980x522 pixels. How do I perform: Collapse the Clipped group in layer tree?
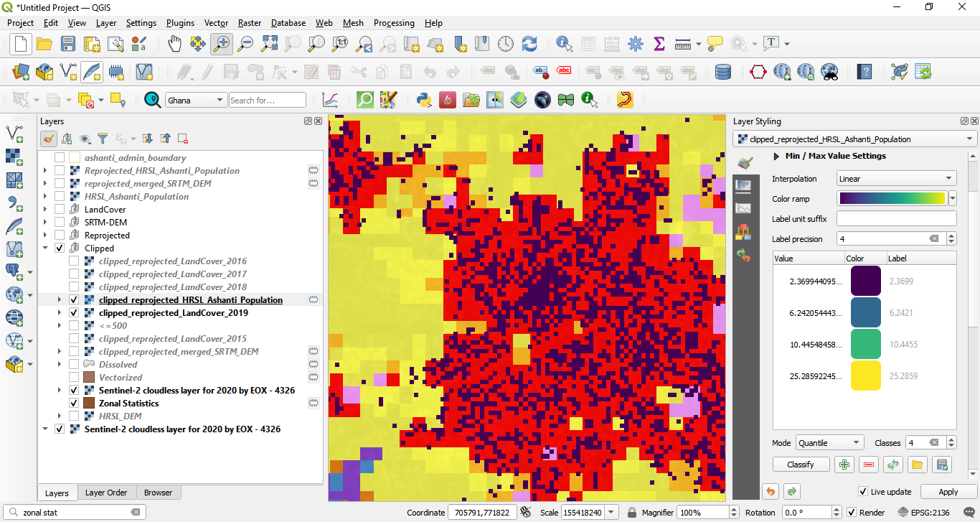[x=45, y=248]
